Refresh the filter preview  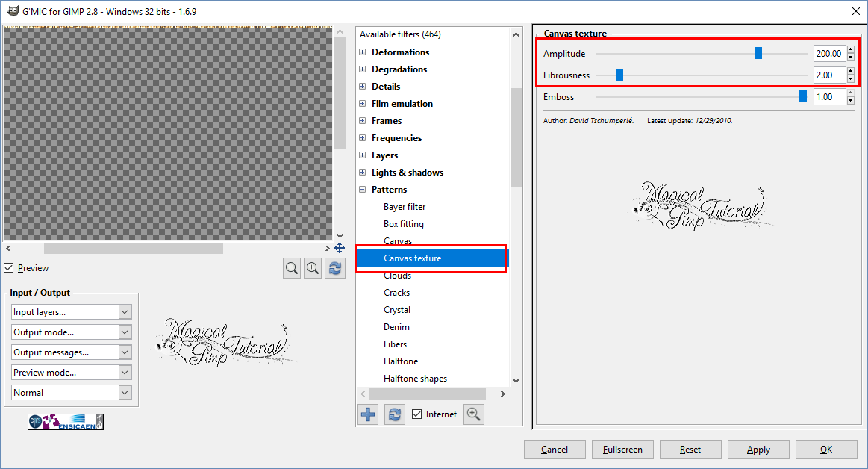pyautogui.click(x=334, y=267)
